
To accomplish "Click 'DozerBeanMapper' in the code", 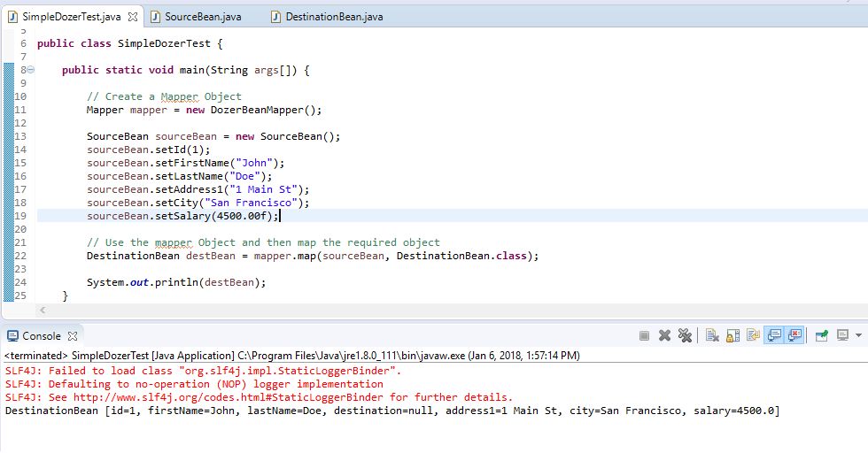I will coord(257,110).
